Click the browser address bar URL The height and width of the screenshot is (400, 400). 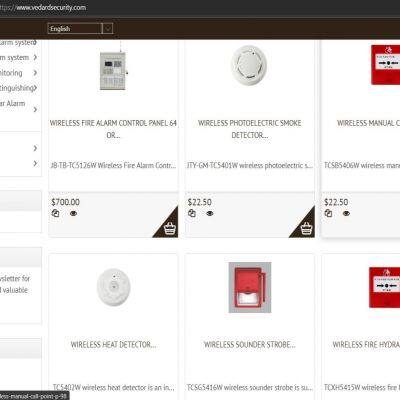click(43, 7)
